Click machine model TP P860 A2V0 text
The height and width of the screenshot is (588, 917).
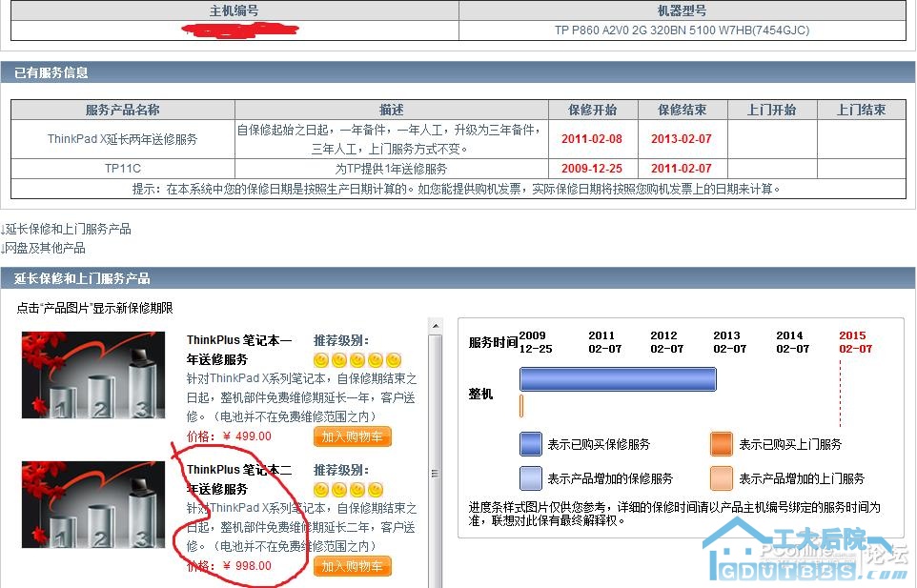[x=682, y=30]
